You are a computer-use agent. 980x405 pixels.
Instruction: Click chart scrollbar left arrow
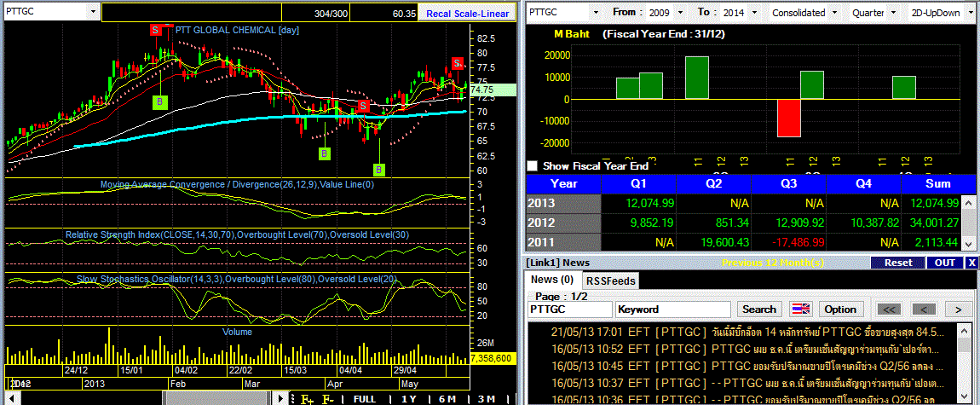[x=10, y=399]
